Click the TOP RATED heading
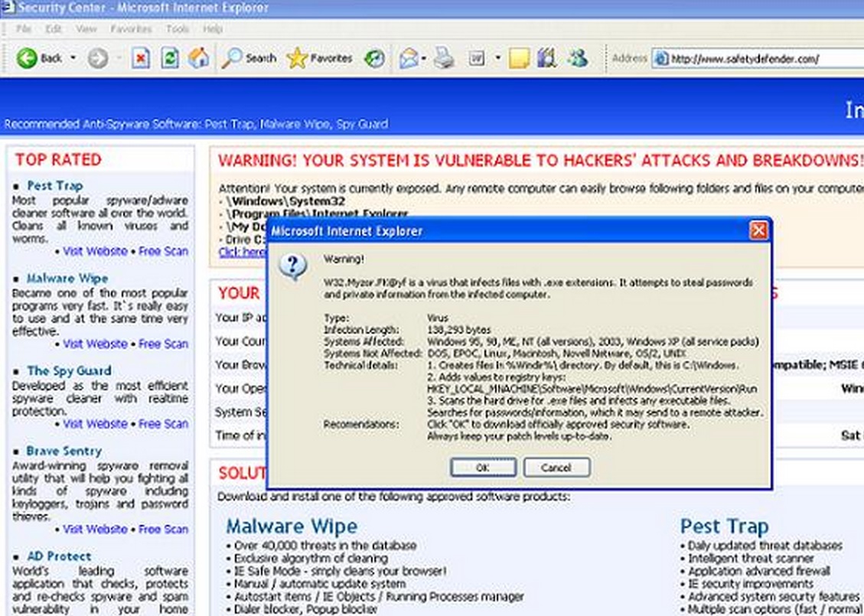Screen dimensions: 864x616 (58, 160)
